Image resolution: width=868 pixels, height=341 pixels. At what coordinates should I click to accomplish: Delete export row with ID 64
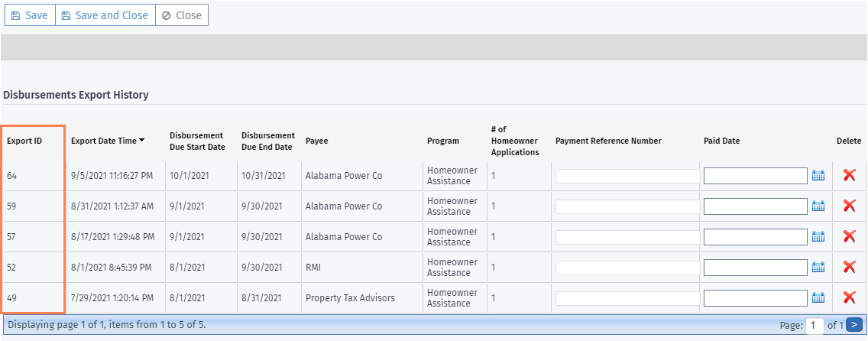pyautogui.click(x=849, y=176)
